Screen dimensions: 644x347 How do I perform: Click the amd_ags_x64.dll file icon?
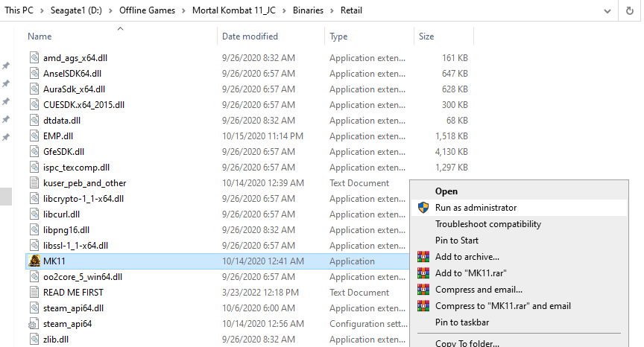click(x=34, y=57)
